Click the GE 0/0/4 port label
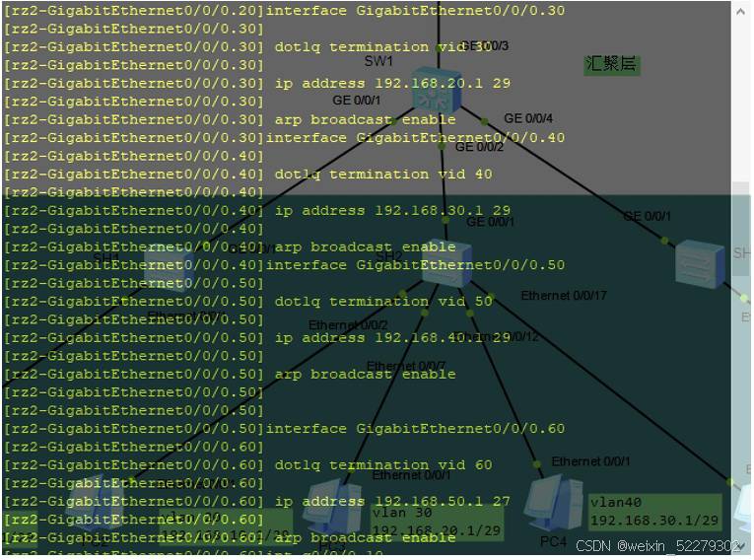This screenshot has height=560, width=754. point(528,118)
